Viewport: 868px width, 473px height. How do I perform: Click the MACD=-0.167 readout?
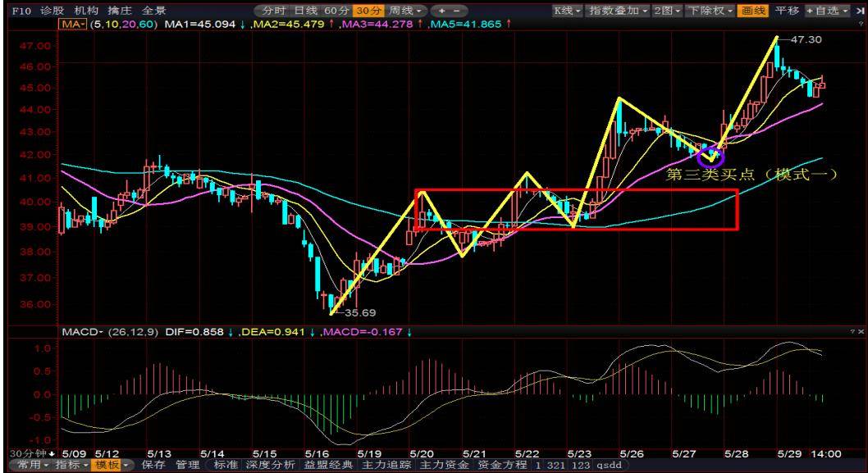(363, 332)
